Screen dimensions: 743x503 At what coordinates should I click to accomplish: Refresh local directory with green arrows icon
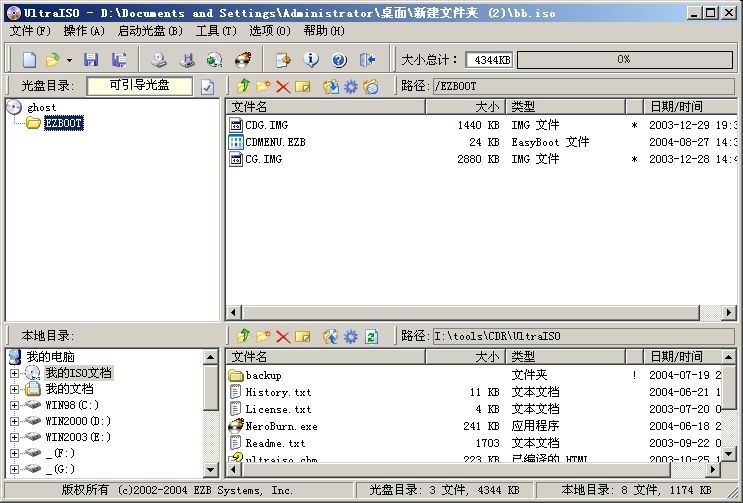coord(371,336)
